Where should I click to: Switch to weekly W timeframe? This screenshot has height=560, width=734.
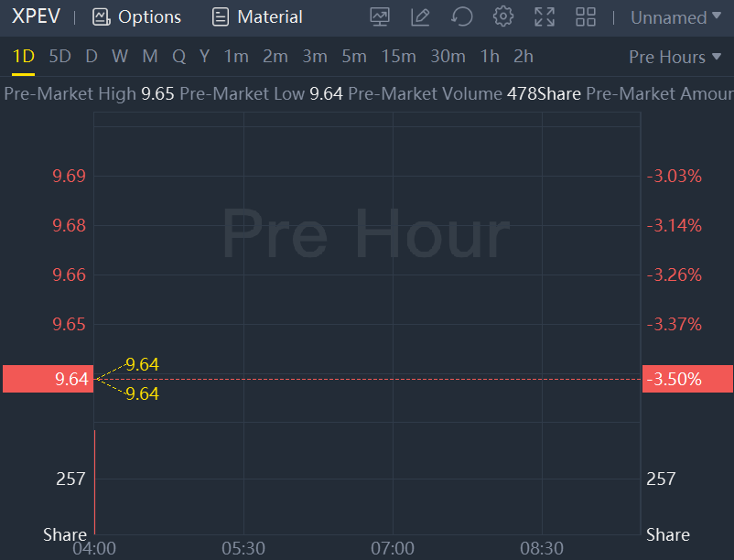point(120,57)
